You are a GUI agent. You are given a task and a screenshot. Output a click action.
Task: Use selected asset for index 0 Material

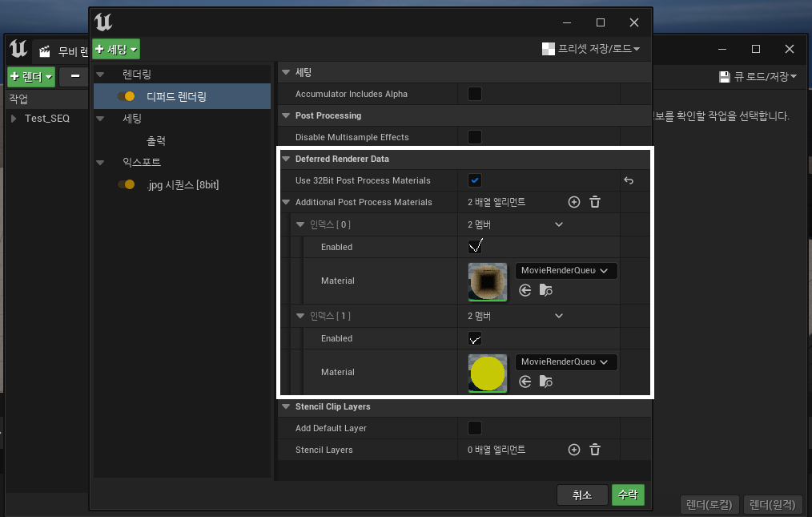[x=525, y=290]
